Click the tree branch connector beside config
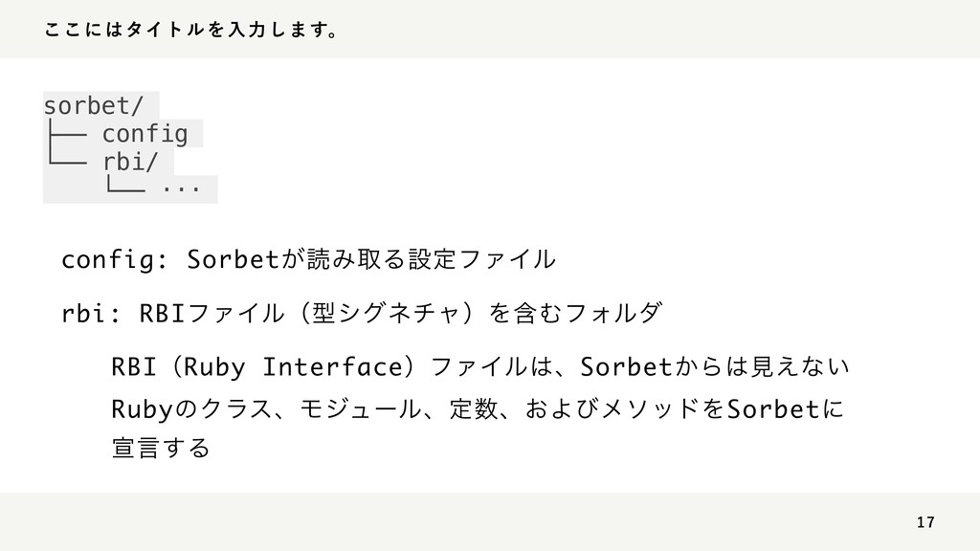Viewport: 980px width, 551px height. (67, 134)
